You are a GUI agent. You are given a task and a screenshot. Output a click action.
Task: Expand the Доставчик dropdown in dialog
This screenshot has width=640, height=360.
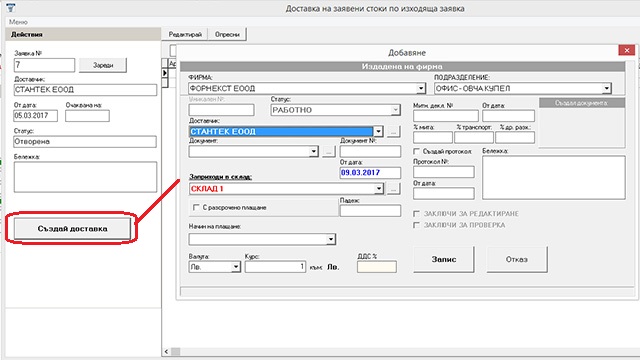378,131
